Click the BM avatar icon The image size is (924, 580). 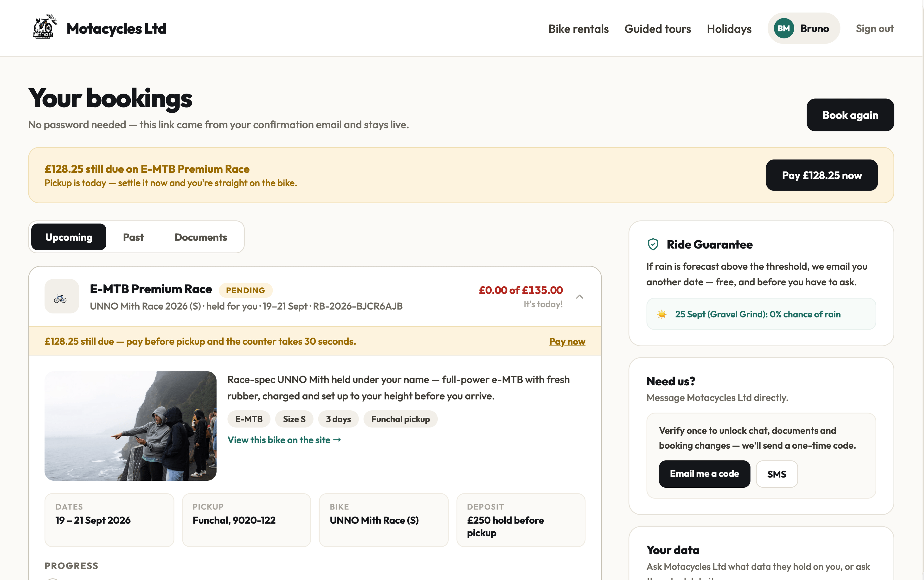pos(783,28)
